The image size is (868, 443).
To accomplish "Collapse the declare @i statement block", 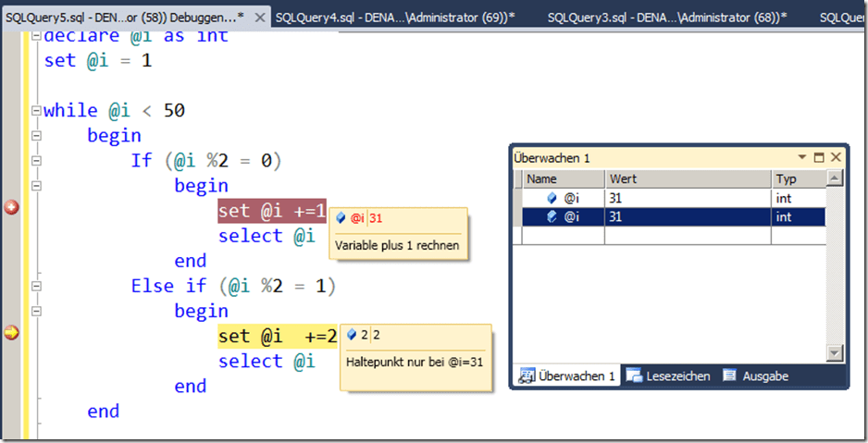I will coord(36,36).
